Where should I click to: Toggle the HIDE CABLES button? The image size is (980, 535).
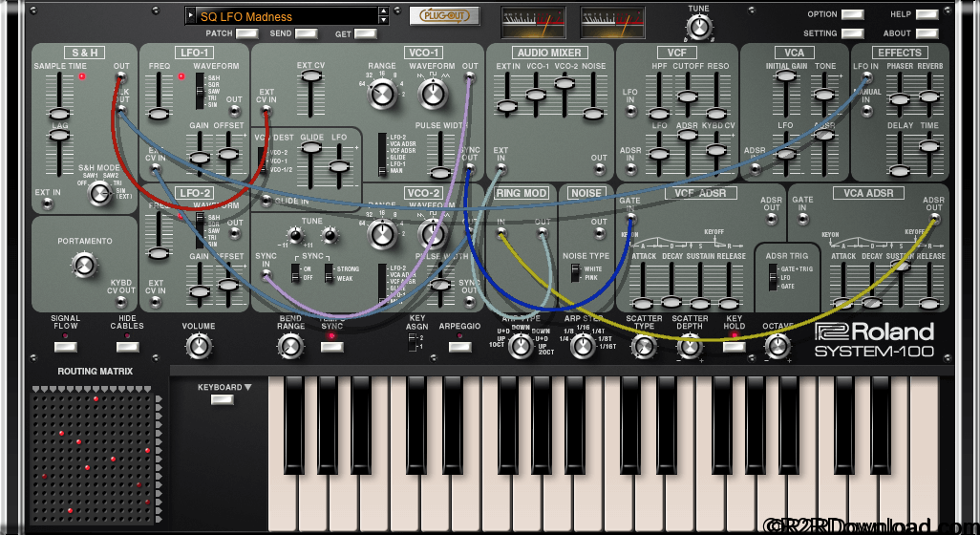127,347
